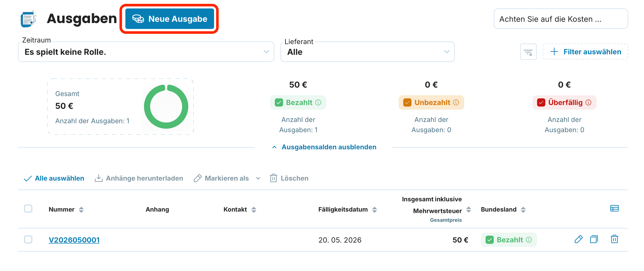Viewport: 644px width, 271px height.
Task: Click the Gesamtpreis label under column header
Action: (446, 220)
